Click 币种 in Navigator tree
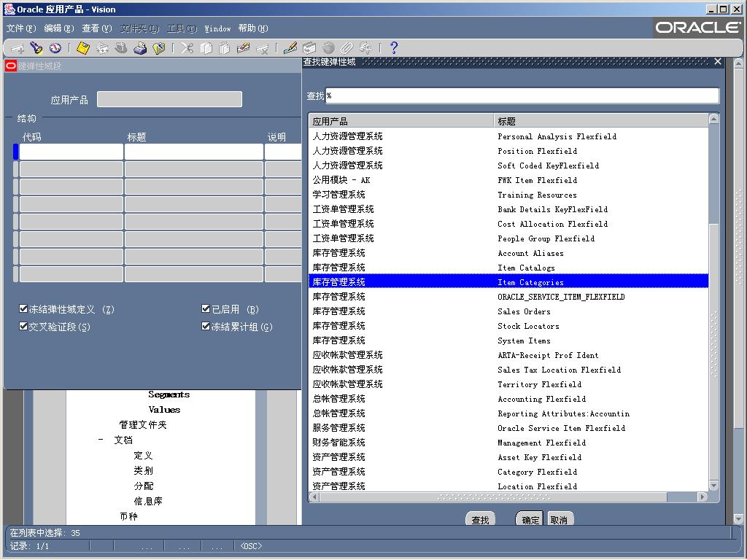This screenshot has width=747, height=560. point(128,516)
